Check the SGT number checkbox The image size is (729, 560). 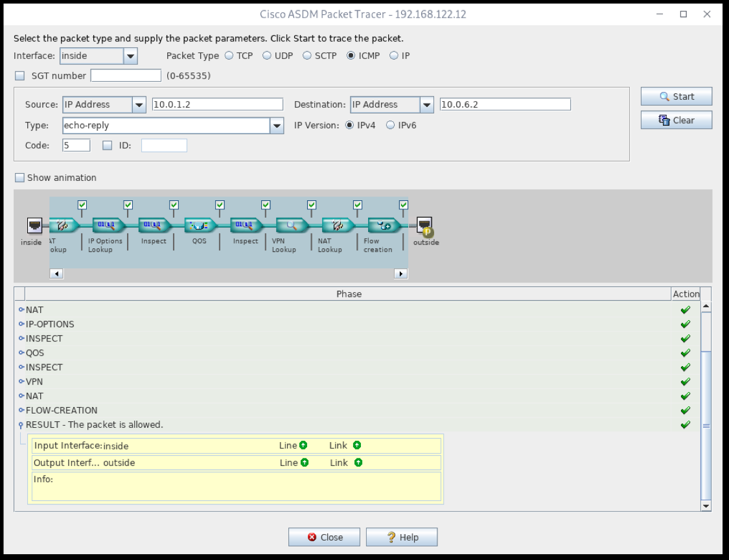click(19, 76)
